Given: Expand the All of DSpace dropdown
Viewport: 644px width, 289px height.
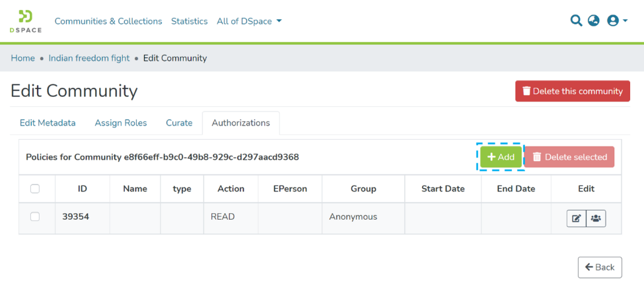Looking at the screenshot, I should [x=249, y=21].
